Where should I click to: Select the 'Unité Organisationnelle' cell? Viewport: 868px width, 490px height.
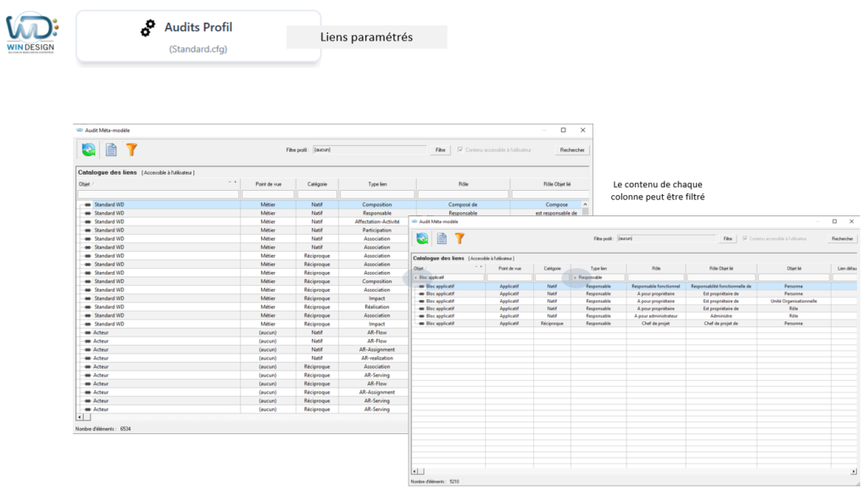point(793,301)
